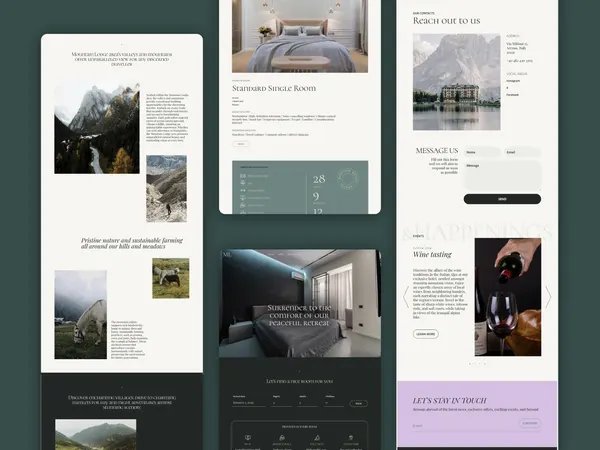Click the green hills photo in dark section
Image resolution: width=600 pixels, height=450 pixels.
pyautogui.click(x=96, y=435)
